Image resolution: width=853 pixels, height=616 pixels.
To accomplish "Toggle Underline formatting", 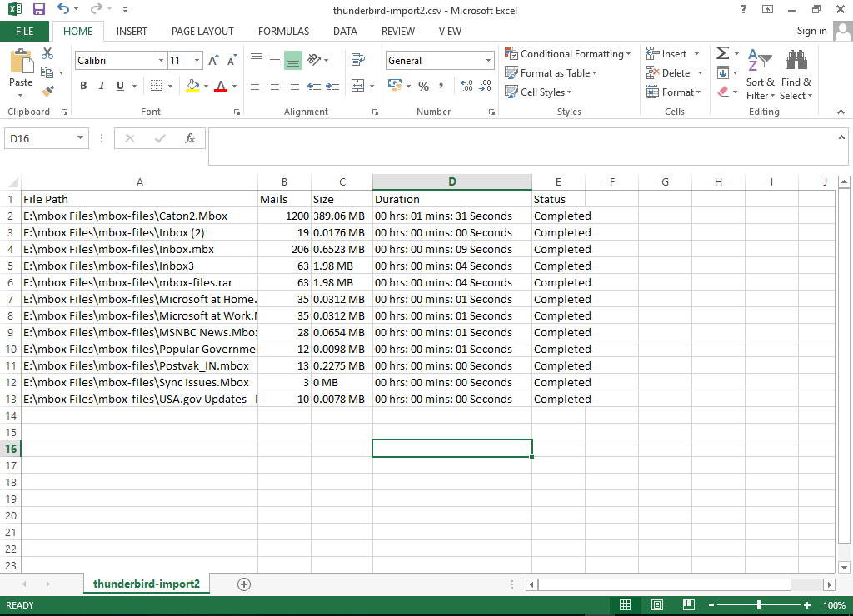I will pyautogui.click(x=120, y=86).
